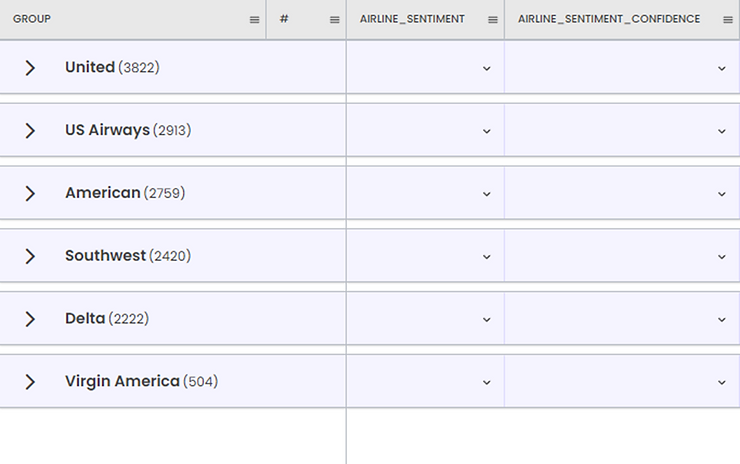Expand the United group row

tap(30, 68)
